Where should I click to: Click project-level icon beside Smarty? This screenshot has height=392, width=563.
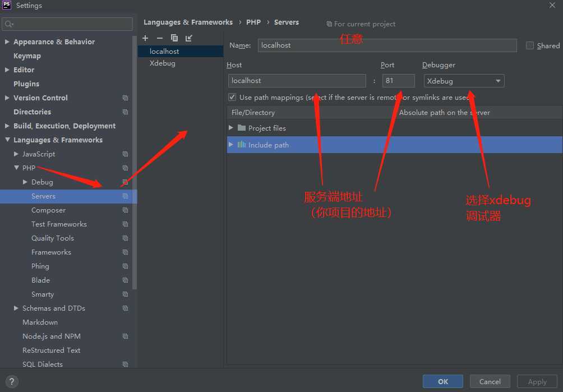coord(125,294)
